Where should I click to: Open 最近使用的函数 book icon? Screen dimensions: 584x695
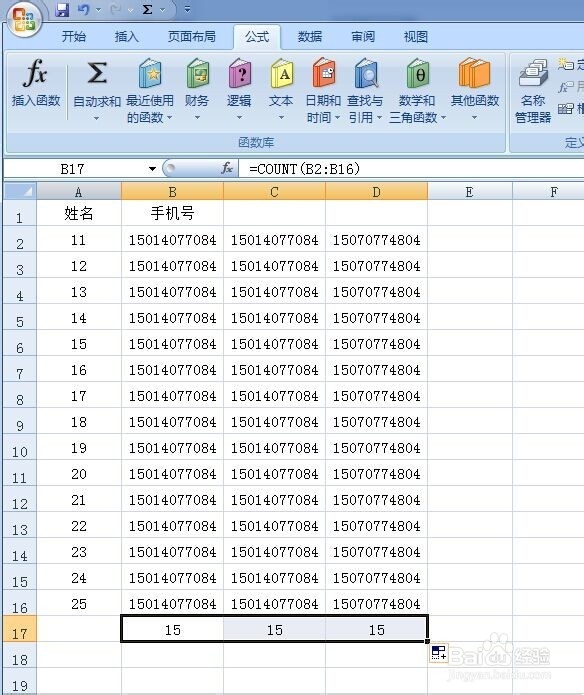click(x=150, y=74)
